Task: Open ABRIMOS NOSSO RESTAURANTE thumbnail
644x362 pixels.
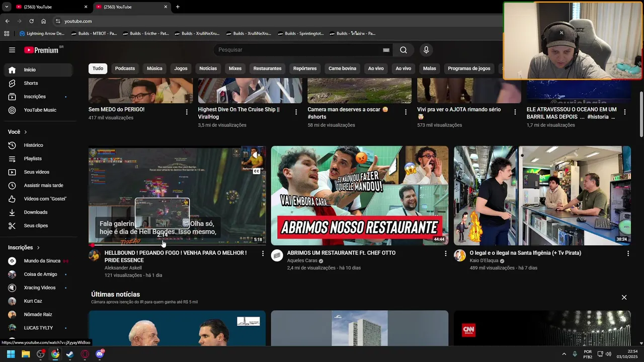Action: (x=359, y=196)
